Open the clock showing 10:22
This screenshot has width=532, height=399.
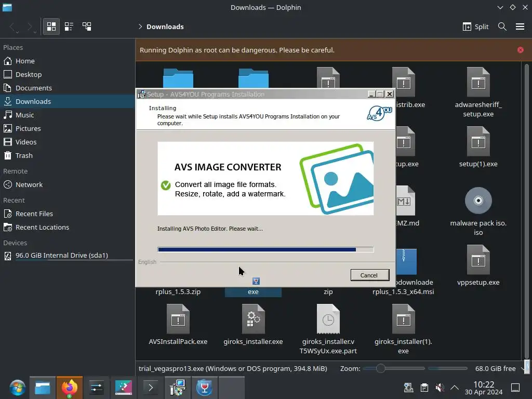click(x=484, y=388)
